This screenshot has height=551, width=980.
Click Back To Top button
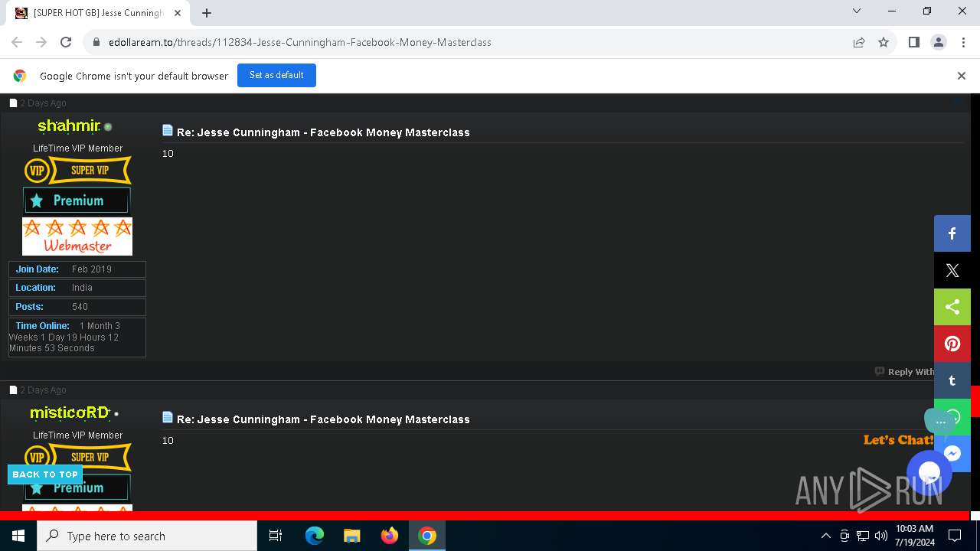coord(45,474)
